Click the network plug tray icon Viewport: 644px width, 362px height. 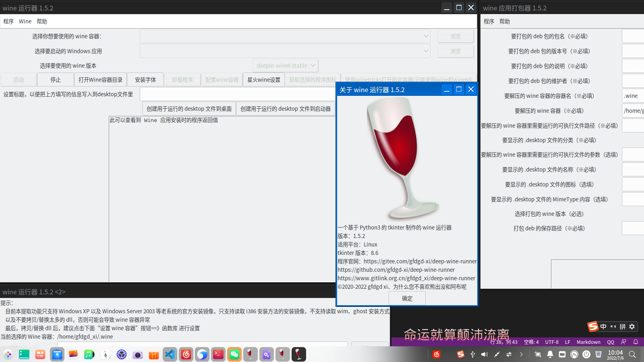497,354
